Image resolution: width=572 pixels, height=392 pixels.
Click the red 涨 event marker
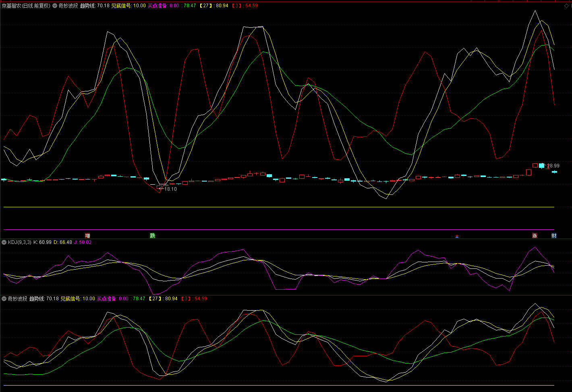535,235
